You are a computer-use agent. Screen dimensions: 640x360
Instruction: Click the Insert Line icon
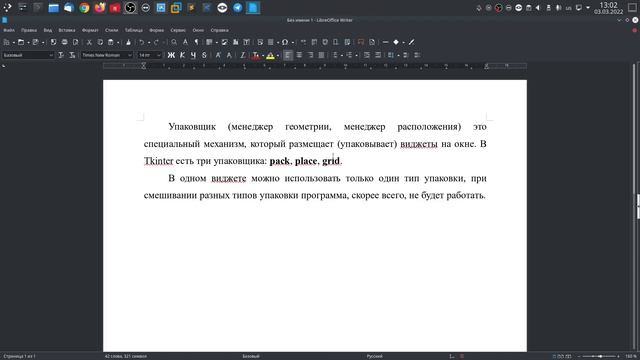[x=385, y=42]
